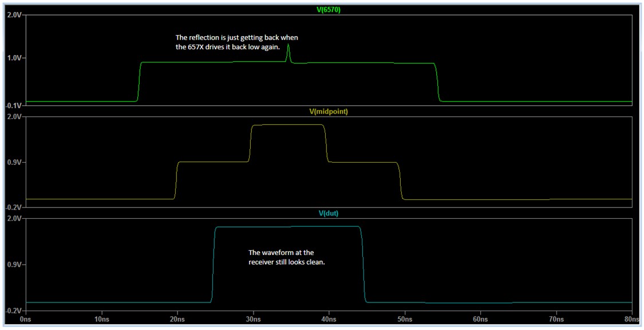
Task: Click the reflection spike on the green trace
Action: point(289,52)
